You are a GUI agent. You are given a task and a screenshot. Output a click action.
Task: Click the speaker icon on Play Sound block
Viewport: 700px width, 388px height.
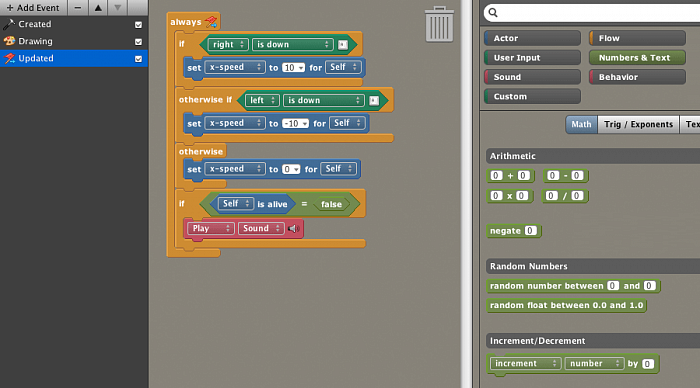(x=293, y=229)
